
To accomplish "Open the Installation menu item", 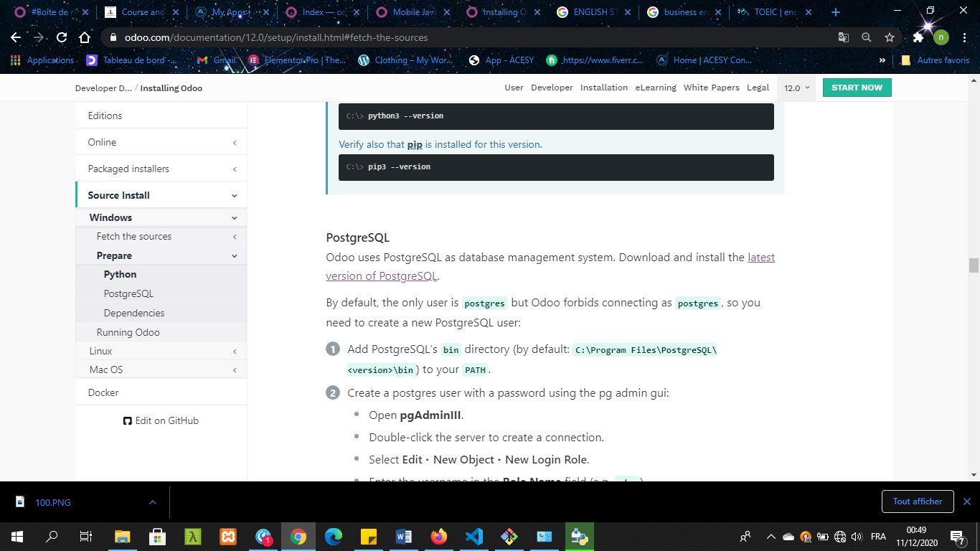I will pyautogui.click(x=604, y=88).
